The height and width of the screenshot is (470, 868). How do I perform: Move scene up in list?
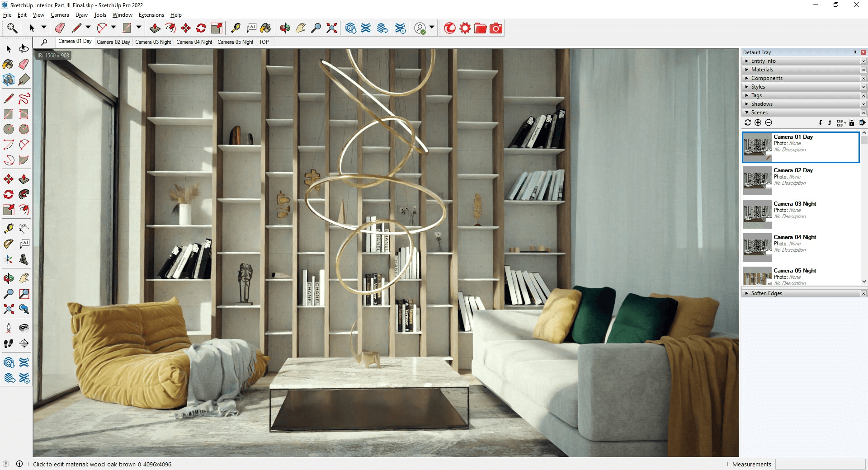click(830, 122)
